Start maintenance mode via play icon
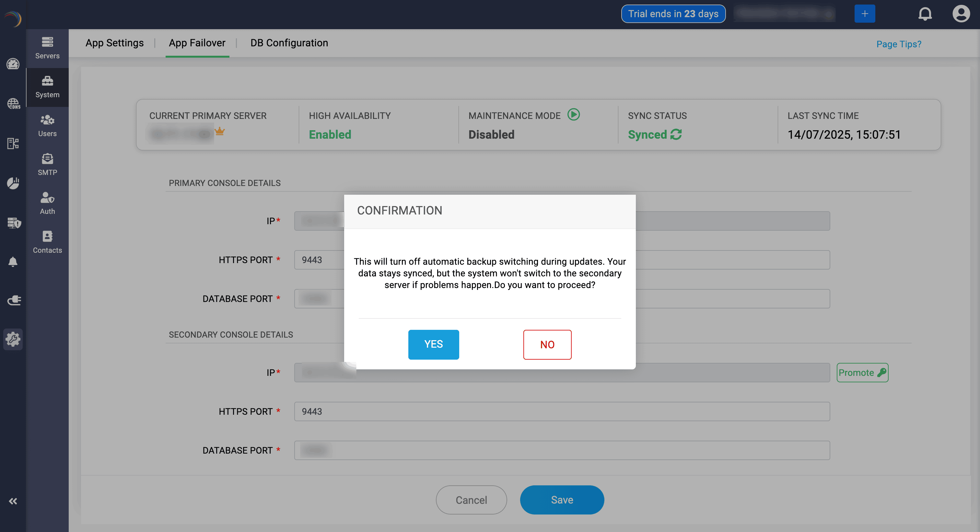This screenshot has width=980, height=532. click(x=573, y=114)
